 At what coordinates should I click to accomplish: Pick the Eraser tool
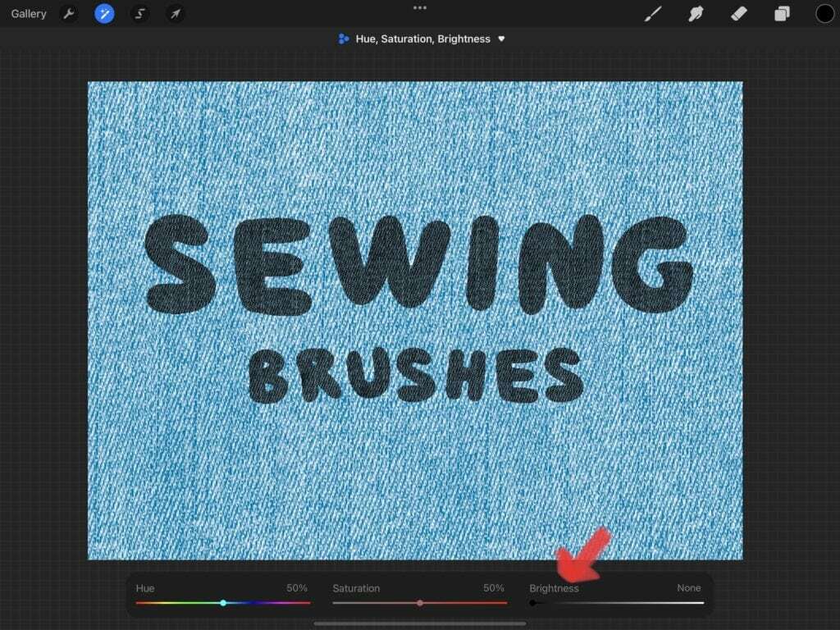pos(738,14)
